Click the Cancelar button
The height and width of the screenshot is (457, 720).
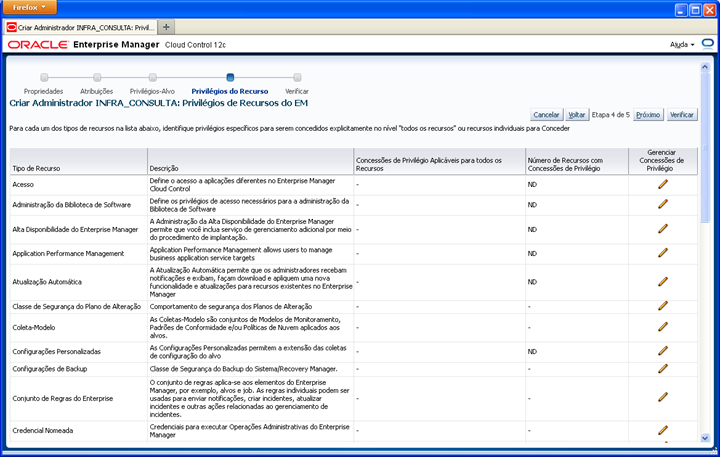[546, 115]
